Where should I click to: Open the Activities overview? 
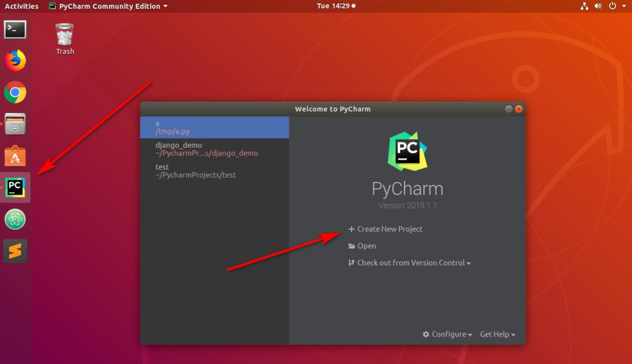pos(22,6)
